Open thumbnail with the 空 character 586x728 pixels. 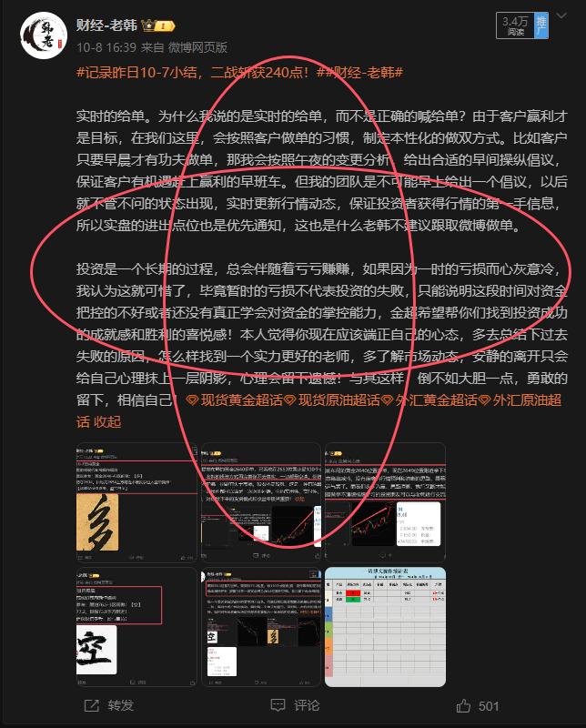136,627
